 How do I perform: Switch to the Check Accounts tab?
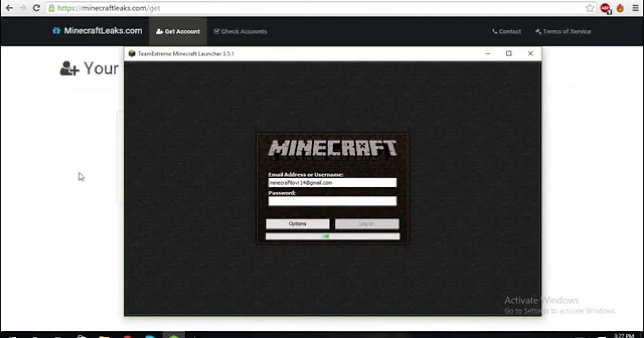[240, 31]
